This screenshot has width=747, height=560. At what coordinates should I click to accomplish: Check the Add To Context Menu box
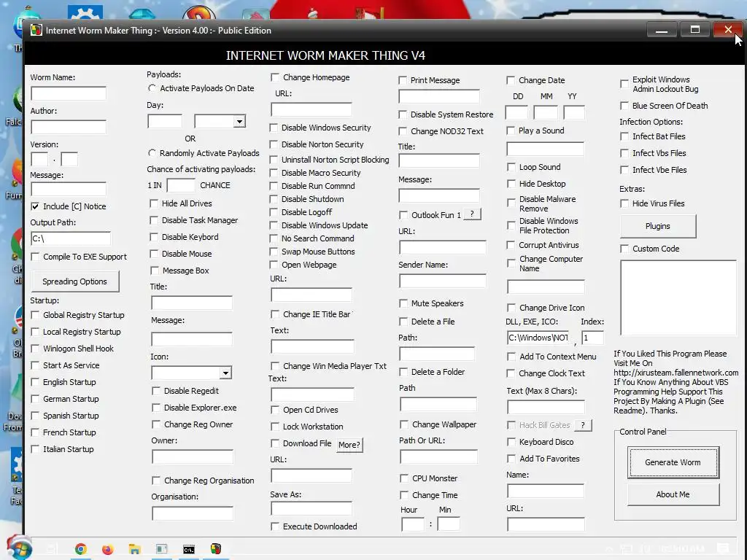click(x=511, y=357)
